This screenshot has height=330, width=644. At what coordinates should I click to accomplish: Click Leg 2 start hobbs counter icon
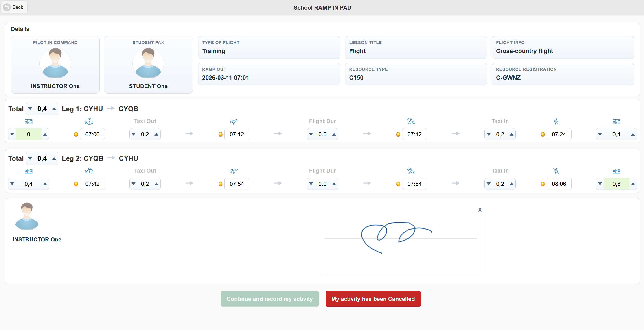pos(28,171)
